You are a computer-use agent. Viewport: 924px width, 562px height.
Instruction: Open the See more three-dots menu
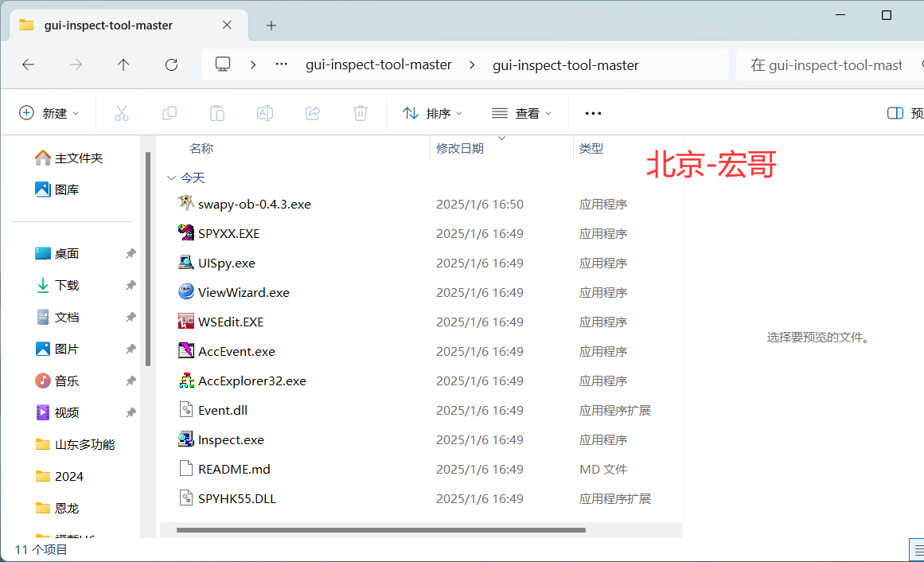click(x=593, y=113)
